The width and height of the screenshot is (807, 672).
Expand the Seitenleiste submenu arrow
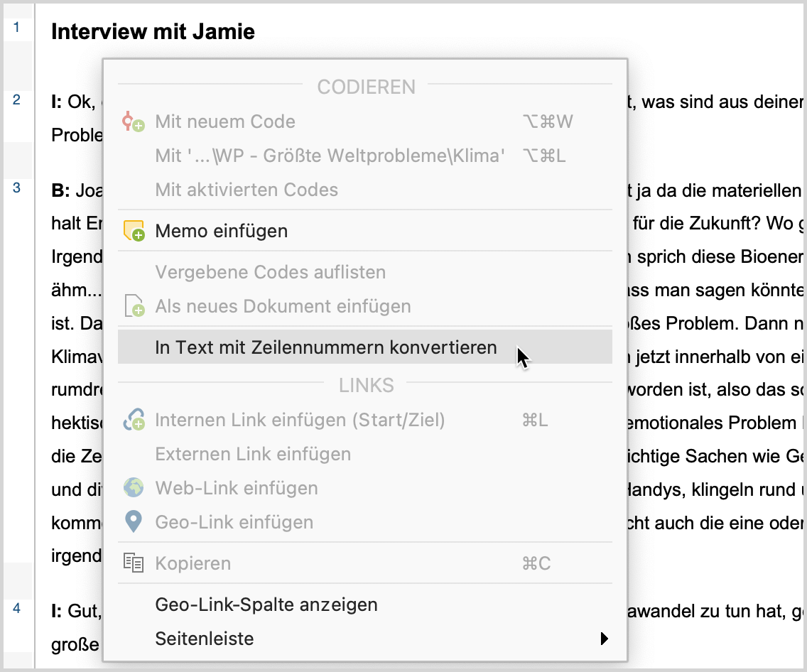pos(604,639)
